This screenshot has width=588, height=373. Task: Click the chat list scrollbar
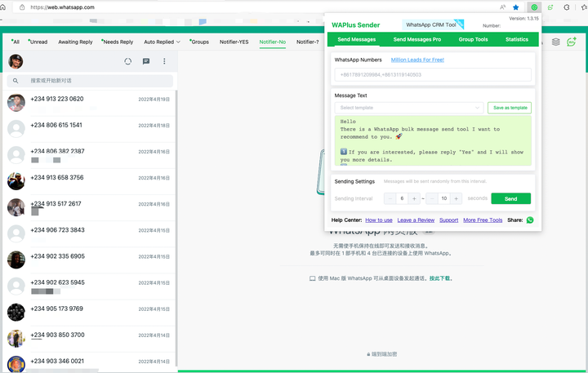[x=176, y=229]
